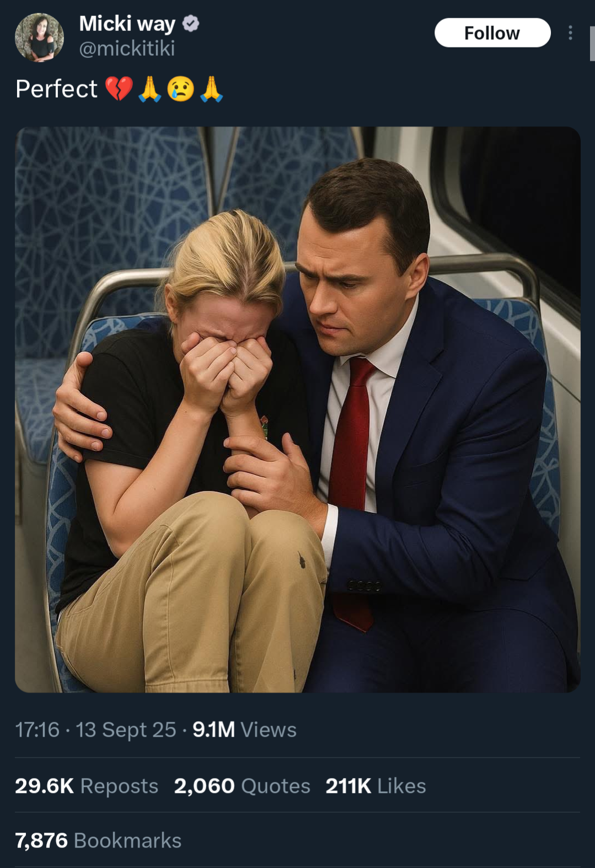Click the broken heart emoji
The image size is (595, 868).
coord(119,89)
